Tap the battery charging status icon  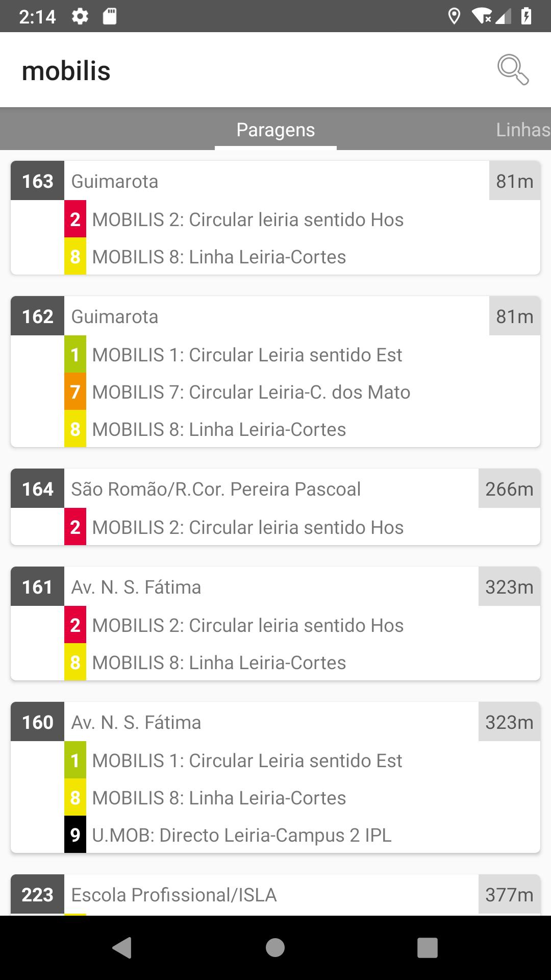[527, 16]
